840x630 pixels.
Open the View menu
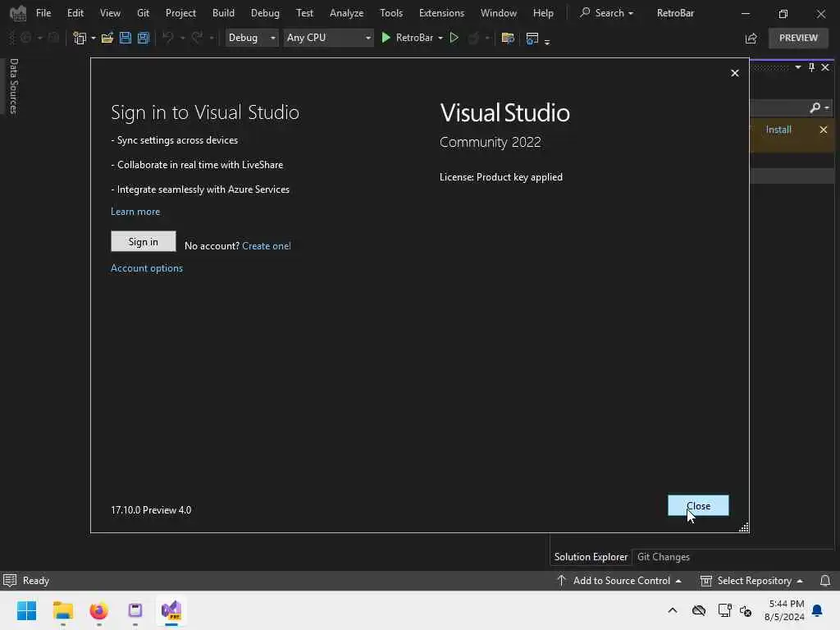pyautogui.click(x=111, y=13)
